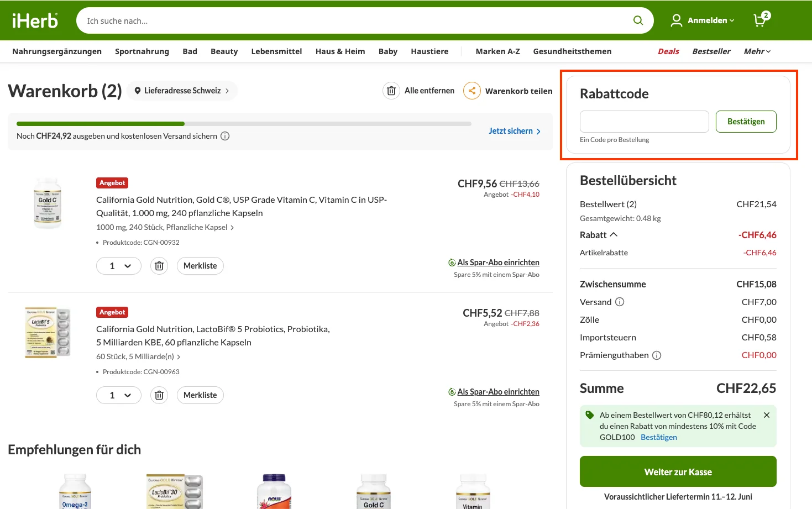This screenshot has height=509, width=812.
Task: Open Nahrungsergänzungen menu
Action: coord(57,51)
